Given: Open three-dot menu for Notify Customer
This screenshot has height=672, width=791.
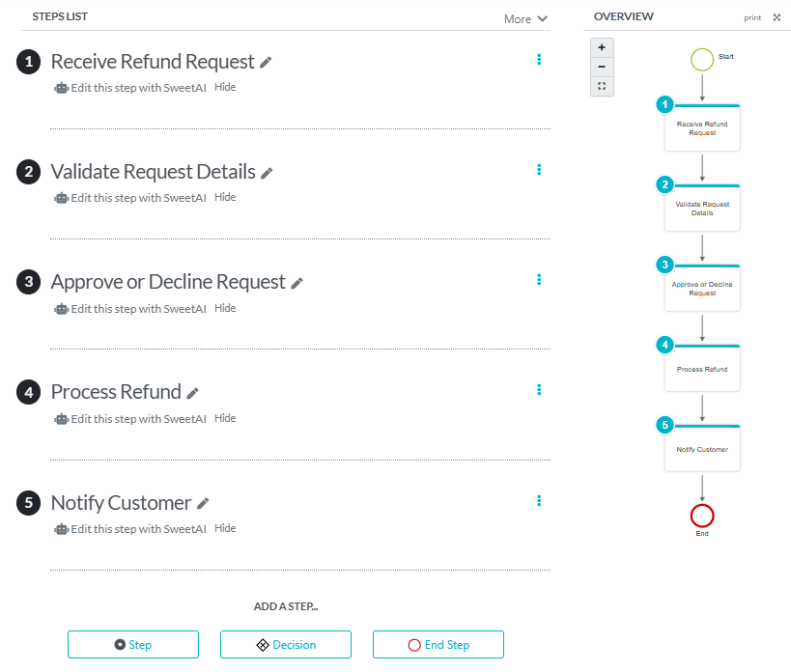Looking at the screenshot, I should 539,501.
